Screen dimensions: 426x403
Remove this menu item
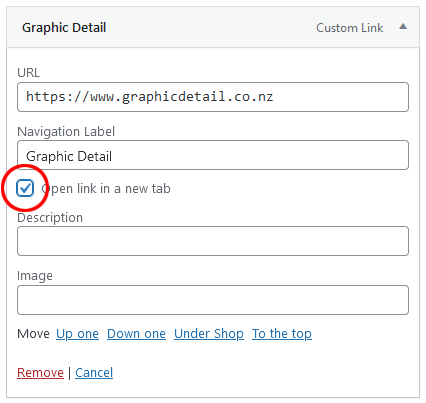[x=40, y=373]
